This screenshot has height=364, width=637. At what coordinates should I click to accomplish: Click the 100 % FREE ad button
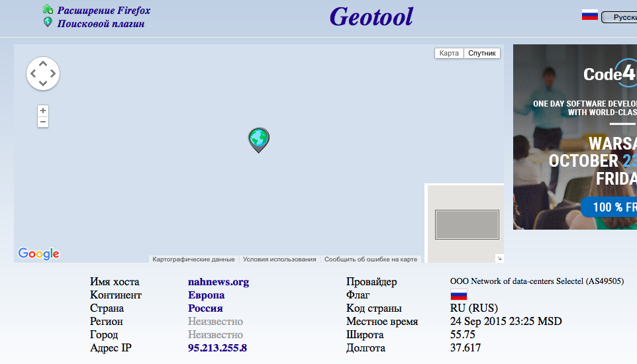click(609, 207)
